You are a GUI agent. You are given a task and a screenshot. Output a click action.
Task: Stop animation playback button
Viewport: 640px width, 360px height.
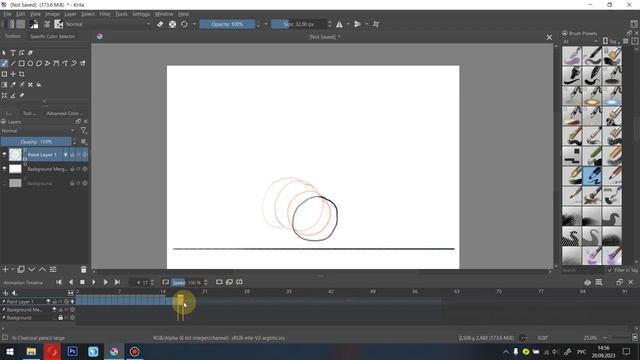(x=82, y=282)
